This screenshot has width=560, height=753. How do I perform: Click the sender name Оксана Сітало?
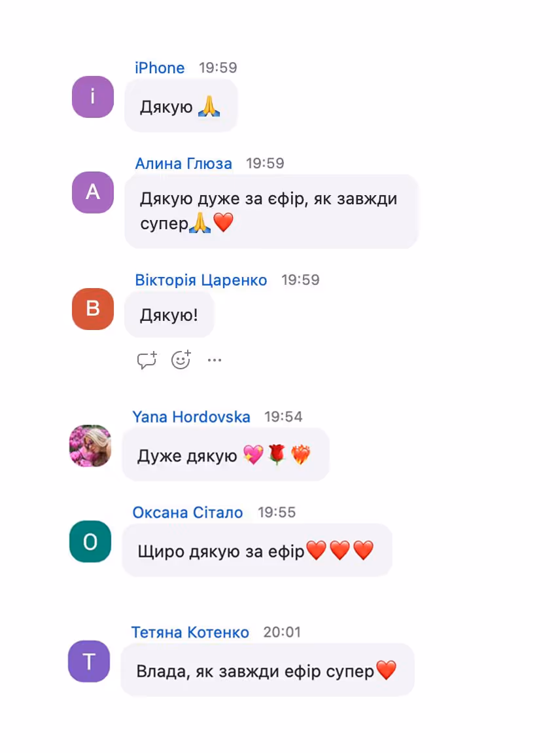188,513
